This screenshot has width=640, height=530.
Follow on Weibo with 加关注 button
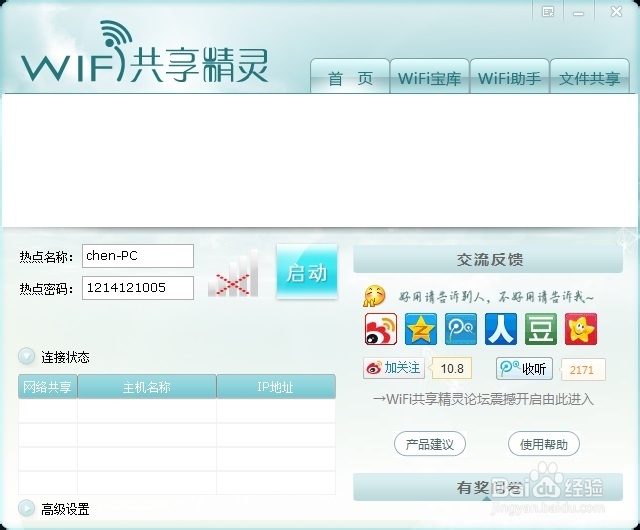tap(393, 368)
